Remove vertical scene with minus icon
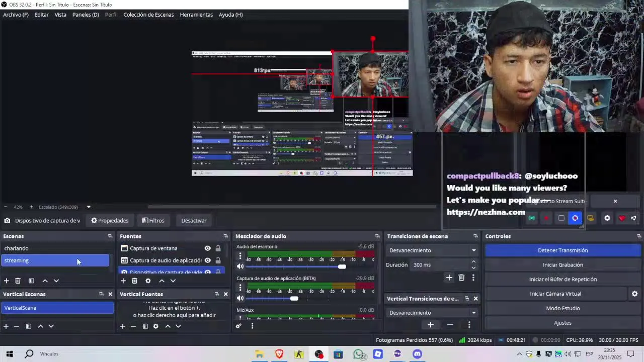This screenshot has height=362, width=644. point(17,326)
